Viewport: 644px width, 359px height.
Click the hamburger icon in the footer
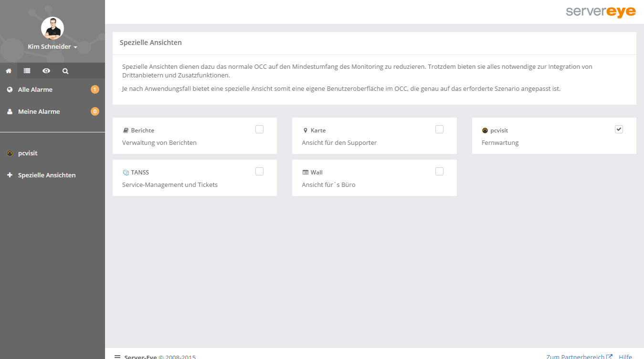tap(117, 356)
